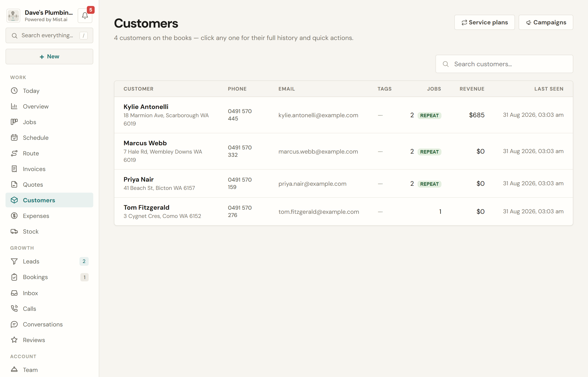Image resolution: width=588 pixels, height=377 pixels.
Task: Click the Quotes document icon
Action: (14, 185)
